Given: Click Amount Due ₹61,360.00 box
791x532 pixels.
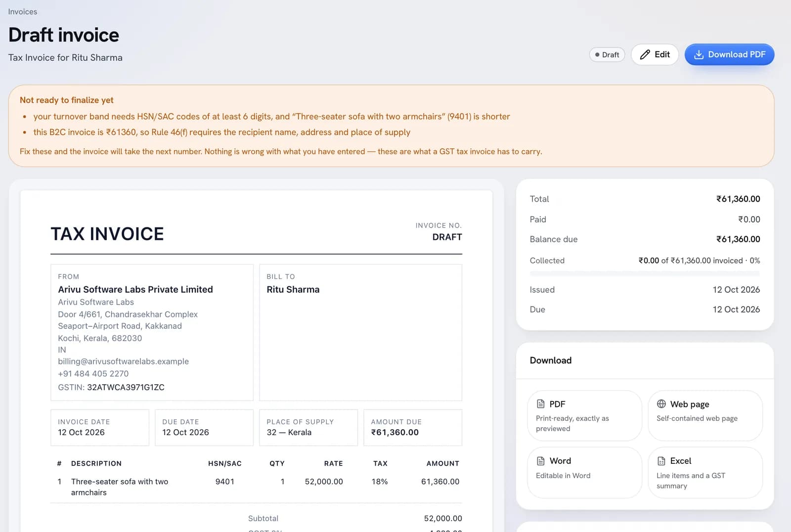Looking at the screenshot, I should pyautogui.click(x=413, y=428).
